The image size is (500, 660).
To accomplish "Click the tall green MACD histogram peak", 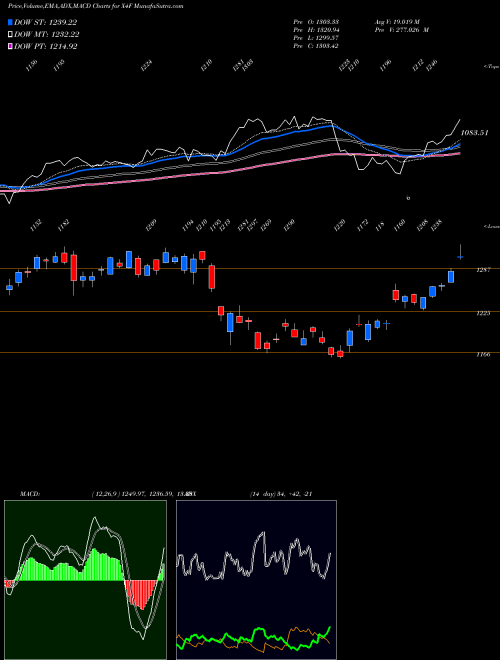I will [93, 565].
